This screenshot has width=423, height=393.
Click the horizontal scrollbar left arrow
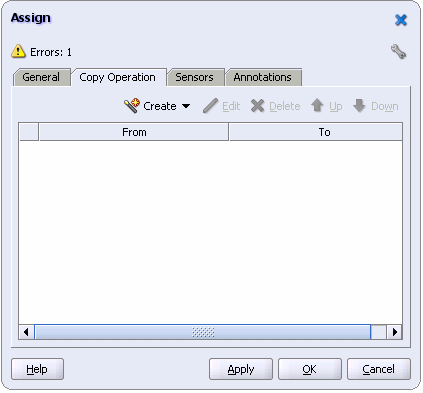(x=26, y=332)
